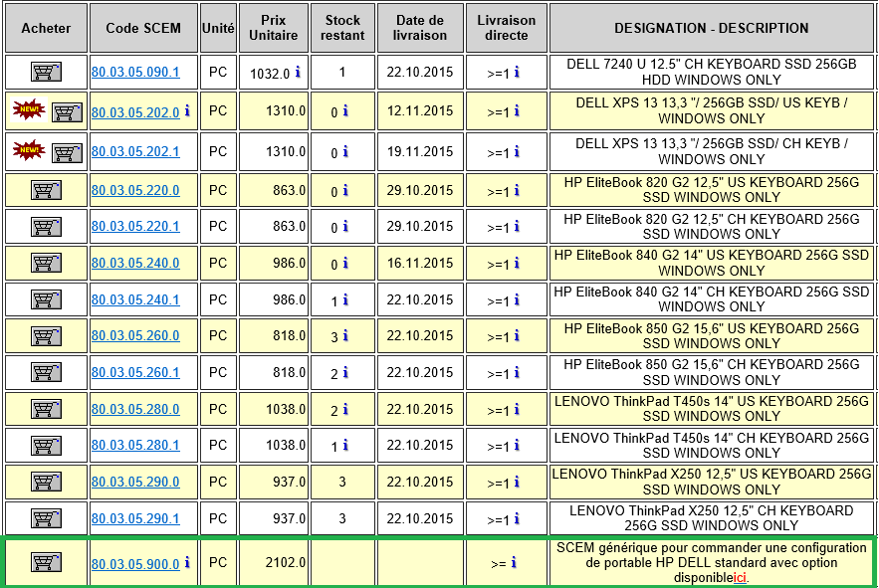Viewport: 879px width, 588px height.
Task: Show direct delivery info for 80.03.05.240.0
Action: (x=517, y=263)
